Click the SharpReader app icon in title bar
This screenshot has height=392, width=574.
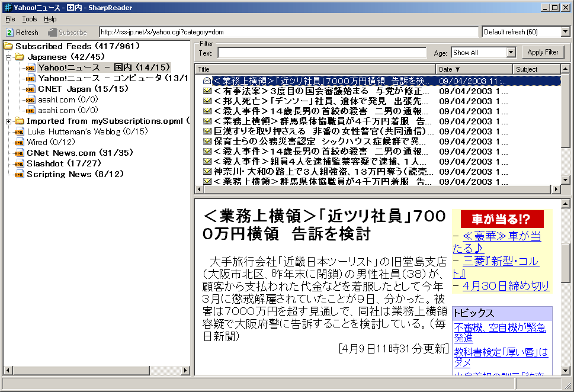click(7, 7)
